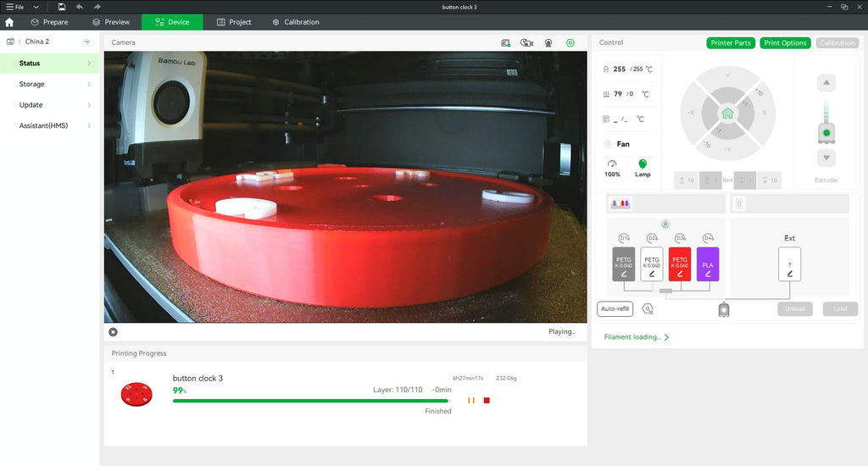Open SD card view icon in Camera bar
Image resolution: width=868 pixels, height=466 pixels.
[x=505, y=42]
